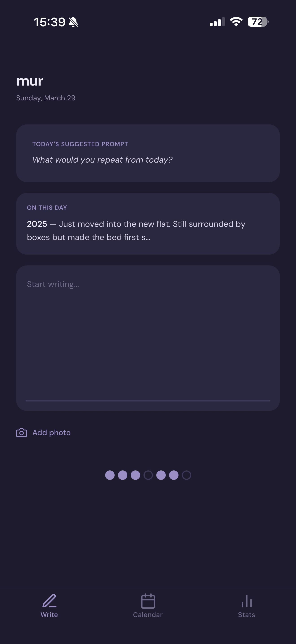Toggle the last empty streak dot

(186, 475)
